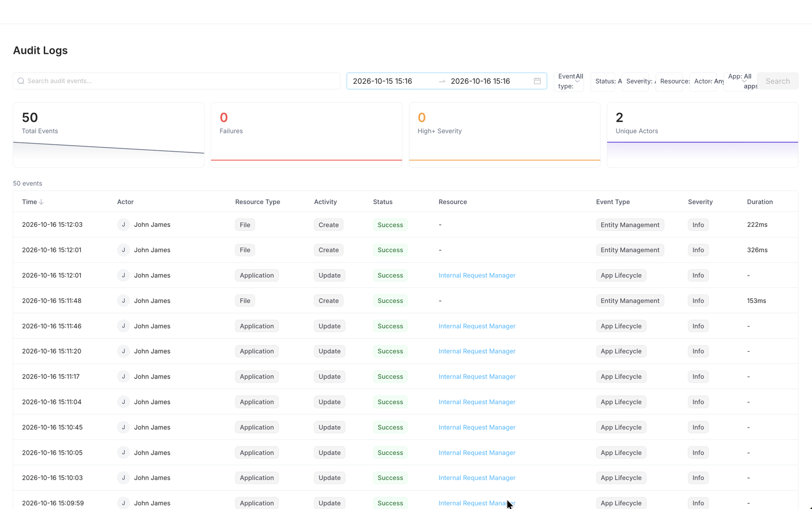Viewport: 812px width, 509px height.
Task: Open Internal Request Manager link at 15:11:46
Action: point(477,326)
